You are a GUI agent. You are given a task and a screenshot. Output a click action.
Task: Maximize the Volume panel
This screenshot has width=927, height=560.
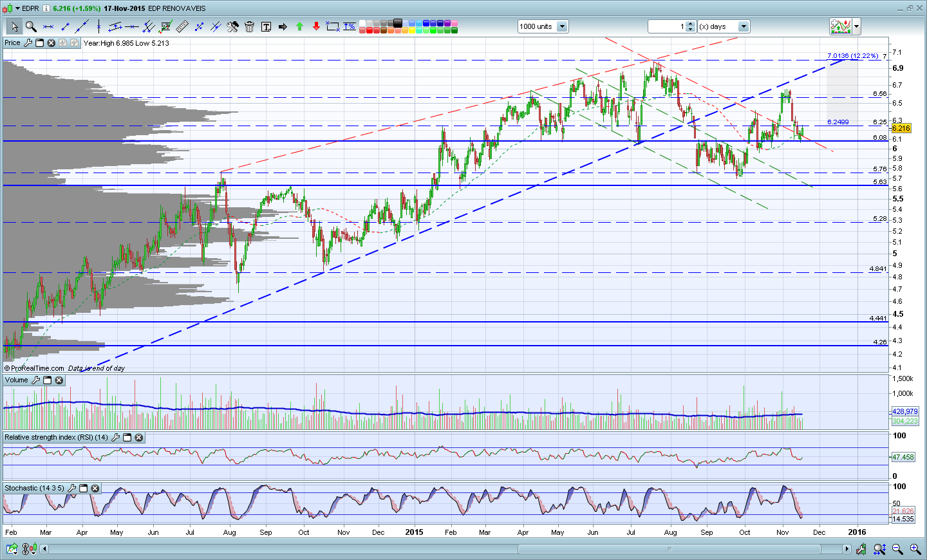point(48,380)
